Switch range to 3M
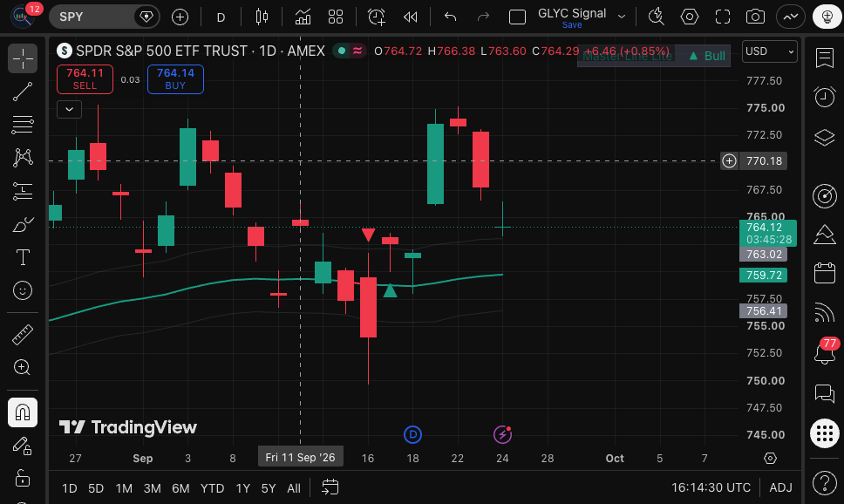 tap(153, 488)
